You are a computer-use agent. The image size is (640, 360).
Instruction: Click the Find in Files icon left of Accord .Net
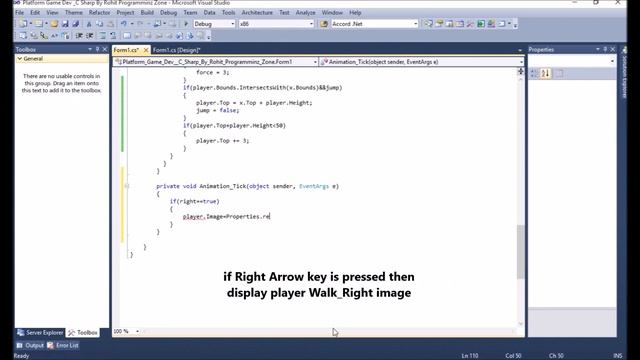pyautogui.click(x=324, y=24)
